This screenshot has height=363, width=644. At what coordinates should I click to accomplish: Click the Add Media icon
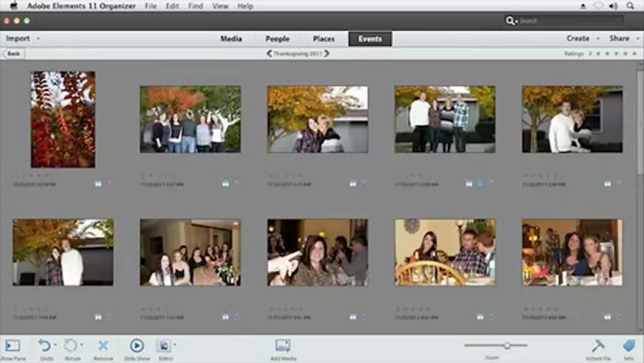coord(283,345)
